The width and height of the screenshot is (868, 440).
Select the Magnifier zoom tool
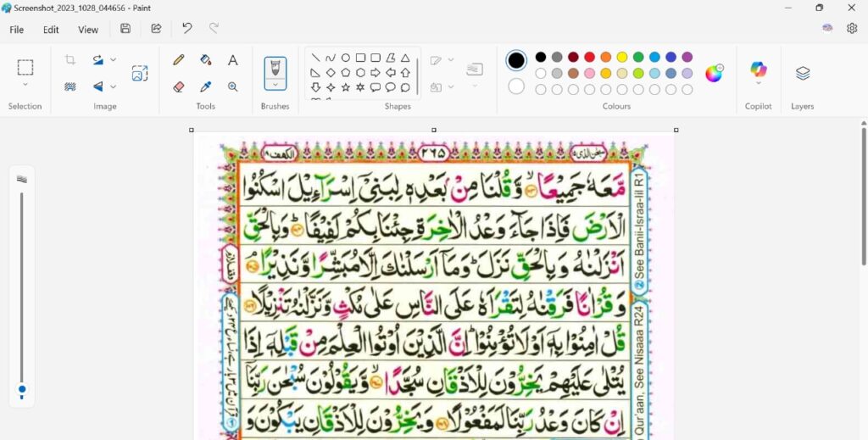pos(232,86)
